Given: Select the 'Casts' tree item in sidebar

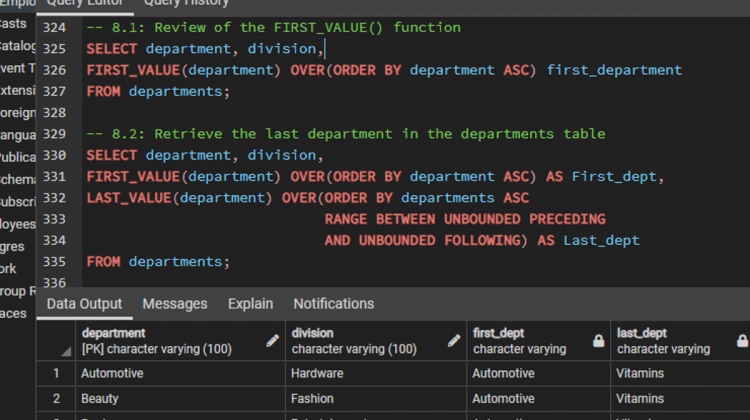Looking at the screenshot, I should [13, 23].
